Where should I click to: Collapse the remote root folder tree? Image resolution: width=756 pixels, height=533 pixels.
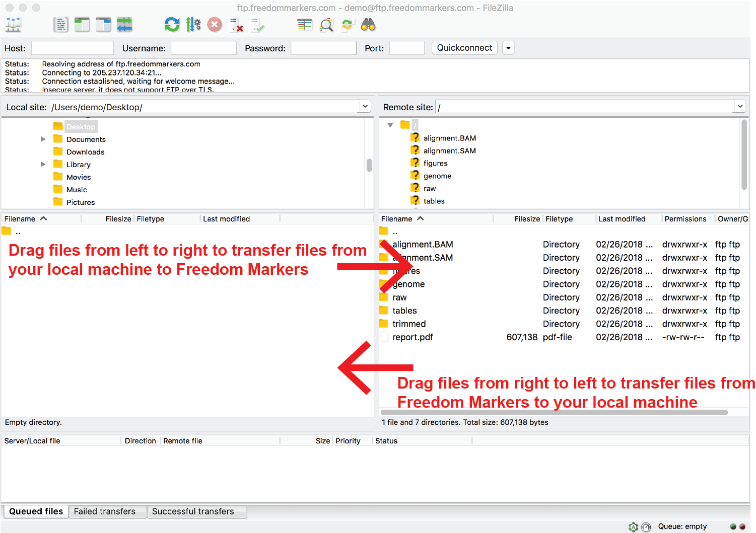390,125
